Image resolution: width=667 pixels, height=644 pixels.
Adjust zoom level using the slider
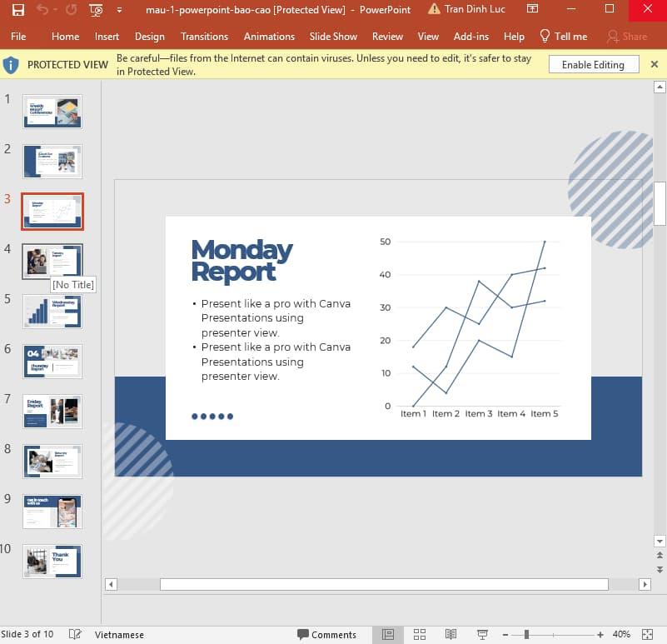tap(526, 634)
